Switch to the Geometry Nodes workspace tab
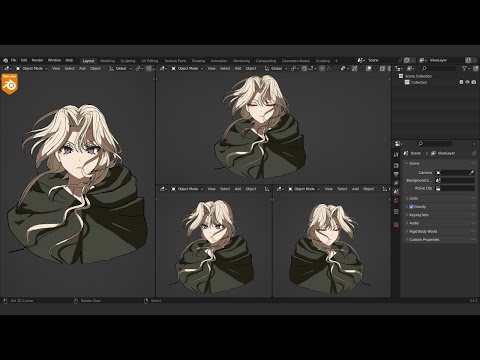The width and height of the screenshot is (480, 360). tap(296, 61)
